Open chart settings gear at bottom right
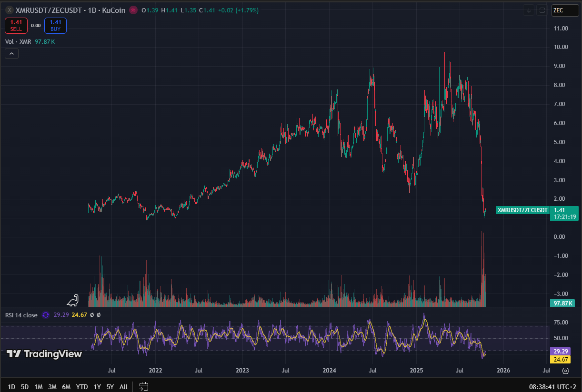 point(565,371)
